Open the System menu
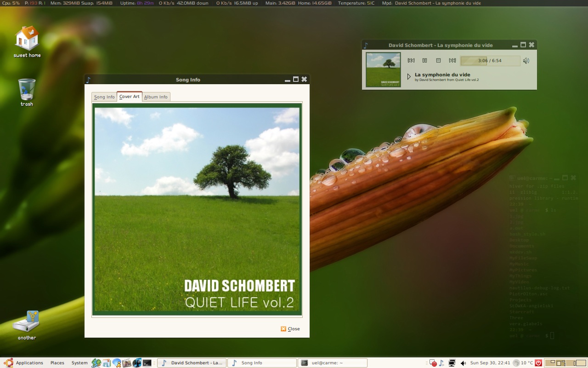Viewport: 588px width, 368px height. click(79, 363)
